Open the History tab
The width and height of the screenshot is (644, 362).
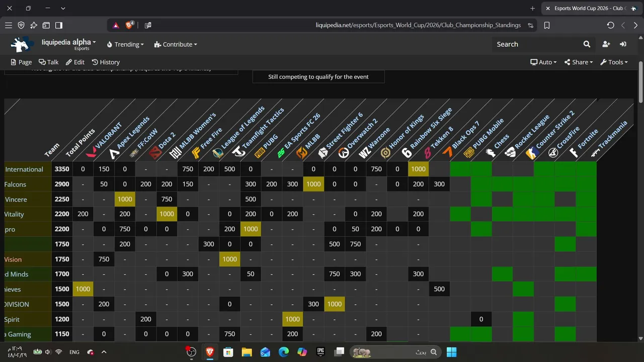pos(106,62)
